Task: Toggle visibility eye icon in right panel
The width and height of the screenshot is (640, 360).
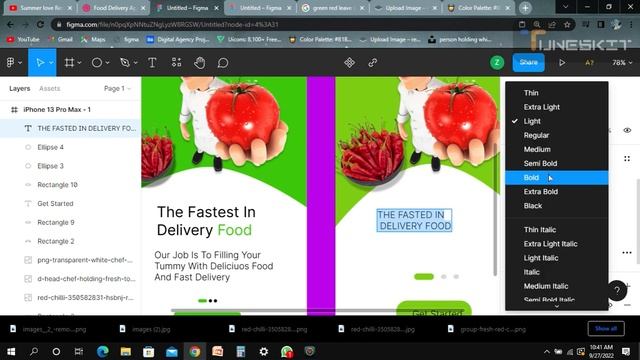Action: pyautogui.click(x=627, y=130)
